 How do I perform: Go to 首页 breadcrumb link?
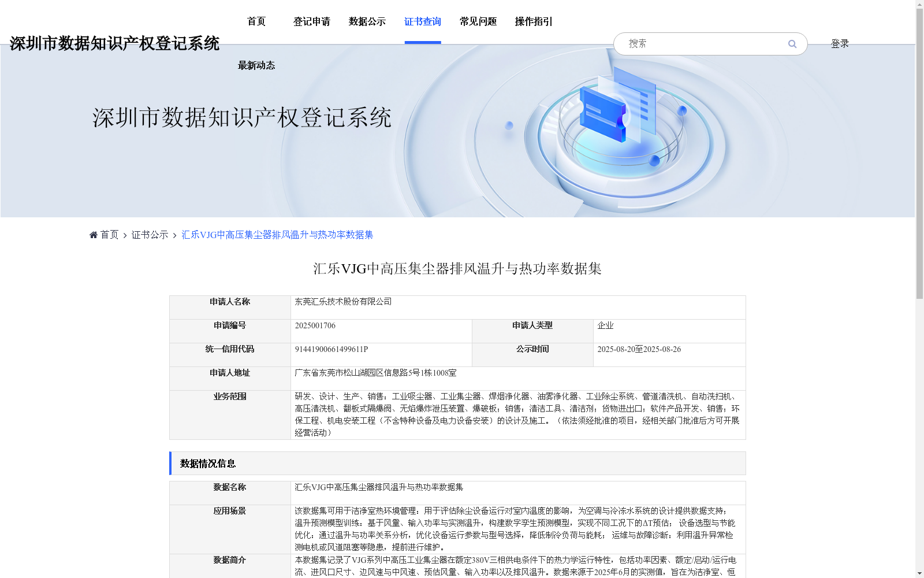(109, 235)
